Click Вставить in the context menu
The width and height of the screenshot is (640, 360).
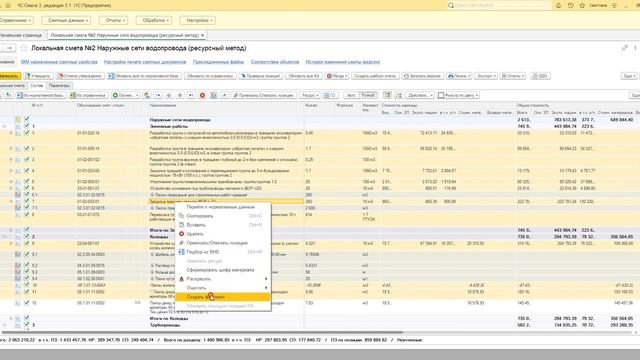pyautogui.click(x=223, y=225)
